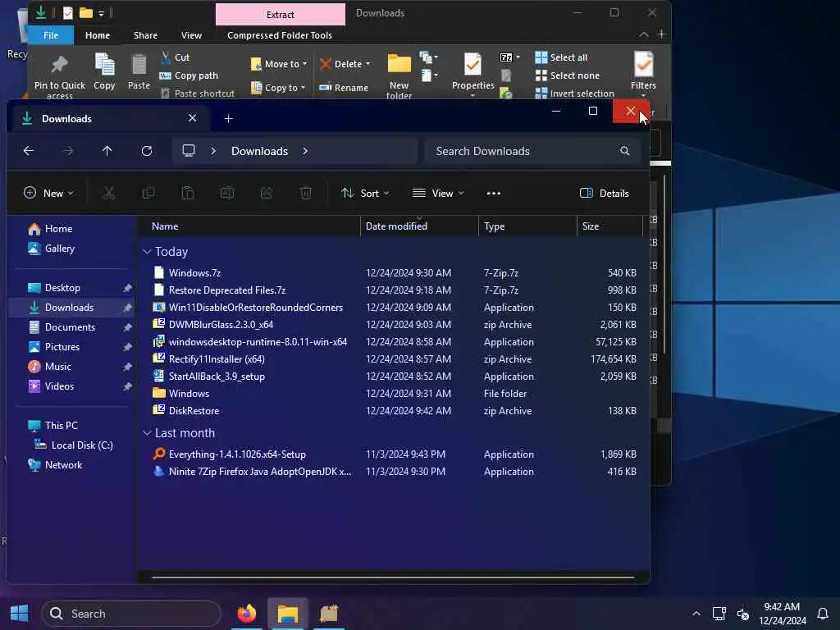
Task: Click the horizontal scrollbar in file list
Action: click(x=393, y=577)
